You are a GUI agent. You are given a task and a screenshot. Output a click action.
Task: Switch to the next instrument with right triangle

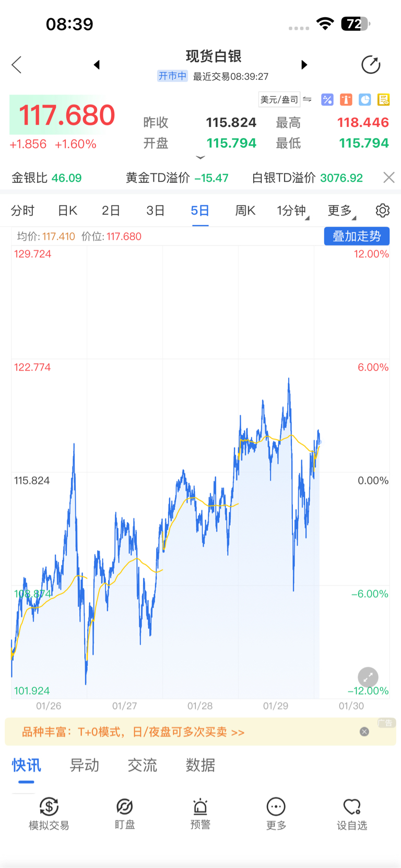[x=304, y=65]
